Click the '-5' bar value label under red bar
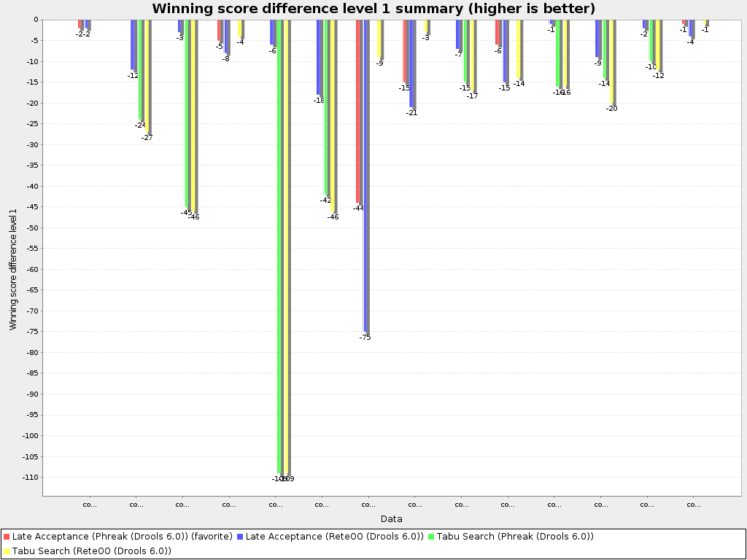 coord(219,47)
